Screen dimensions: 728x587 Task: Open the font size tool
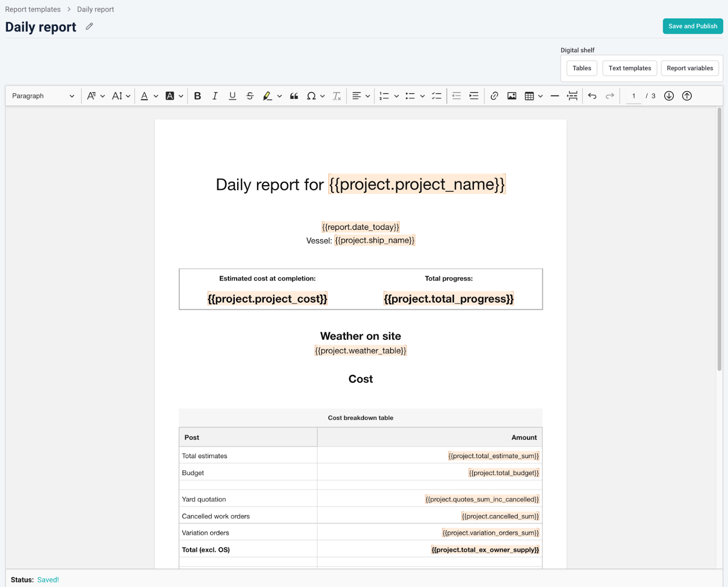pyautogui.click(x=117, y=96)
